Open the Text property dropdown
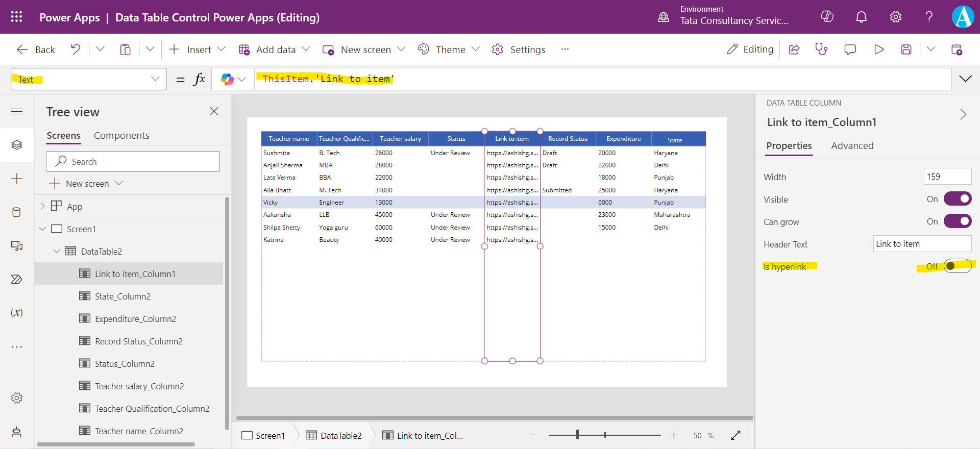Screen dimensions: 980x449 click(x=89, y=79)
